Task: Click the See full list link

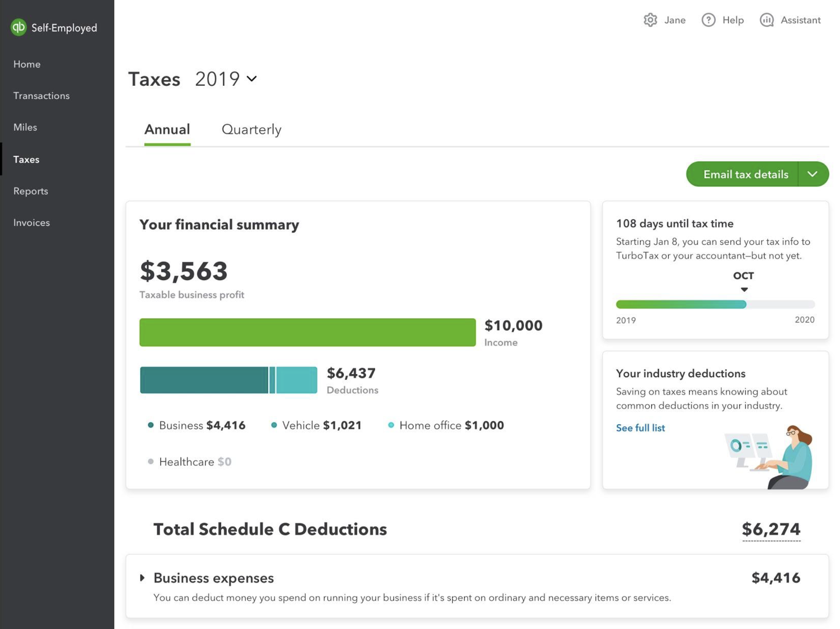Action: [640, 428]
